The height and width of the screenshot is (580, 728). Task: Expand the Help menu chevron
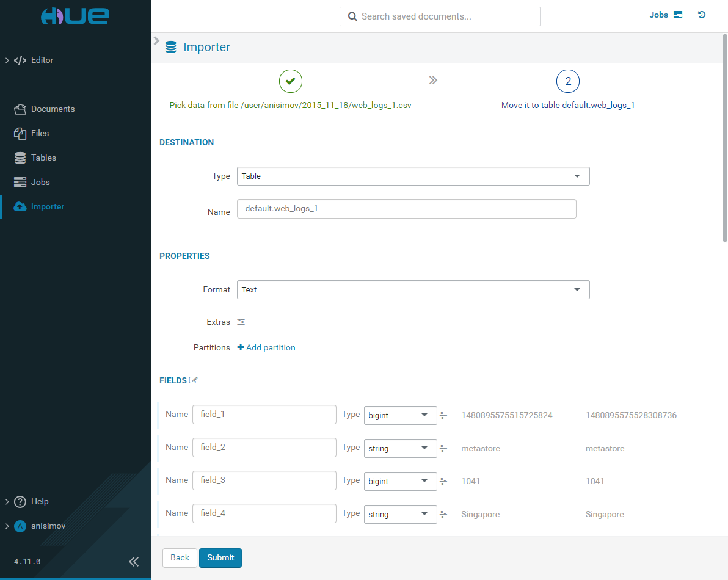[x=7, y=502]
